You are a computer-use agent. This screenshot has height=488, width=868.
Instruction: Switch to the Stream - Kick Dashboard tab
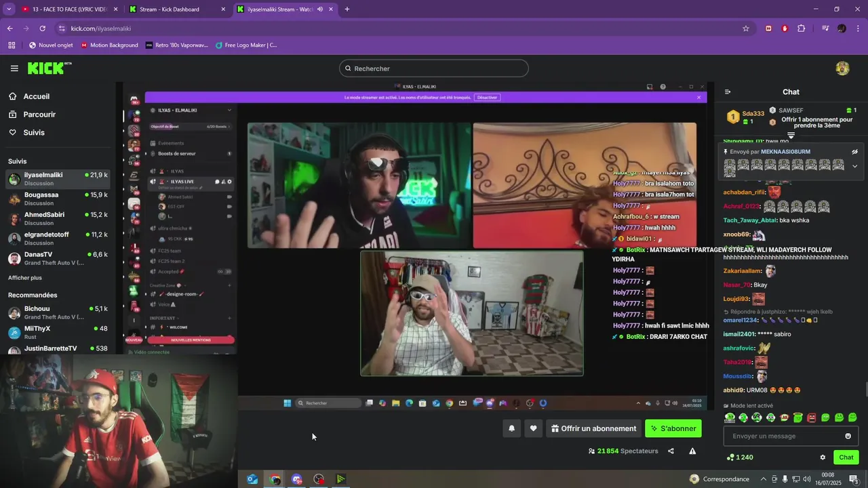(176, 9)
